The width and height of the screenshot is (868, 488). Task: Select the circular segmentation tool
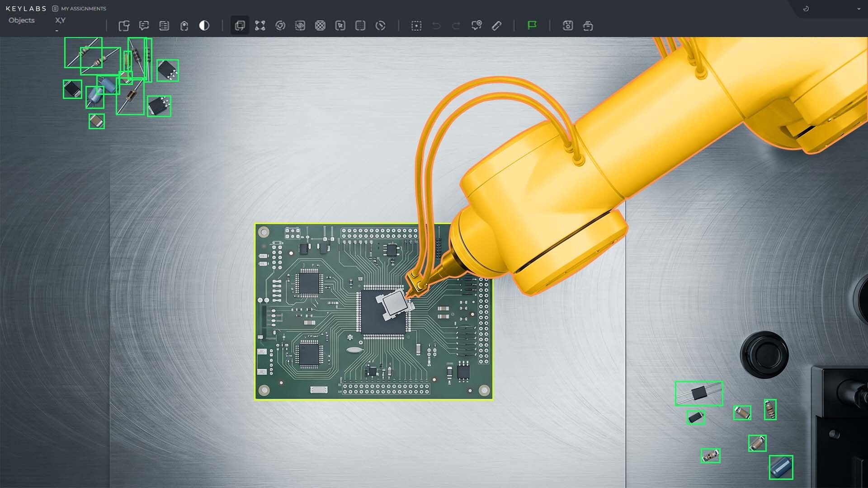[280, 26]
